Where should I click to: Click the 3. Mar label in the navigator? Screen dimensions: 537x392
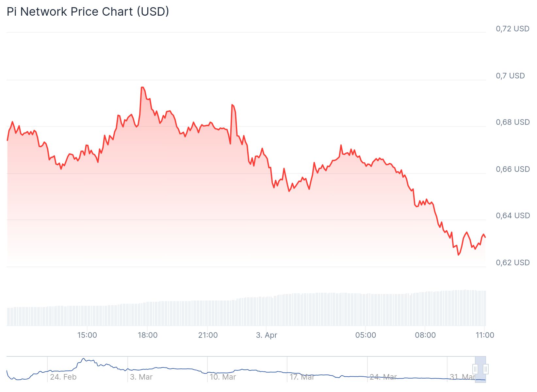click(x=141, y=377)
